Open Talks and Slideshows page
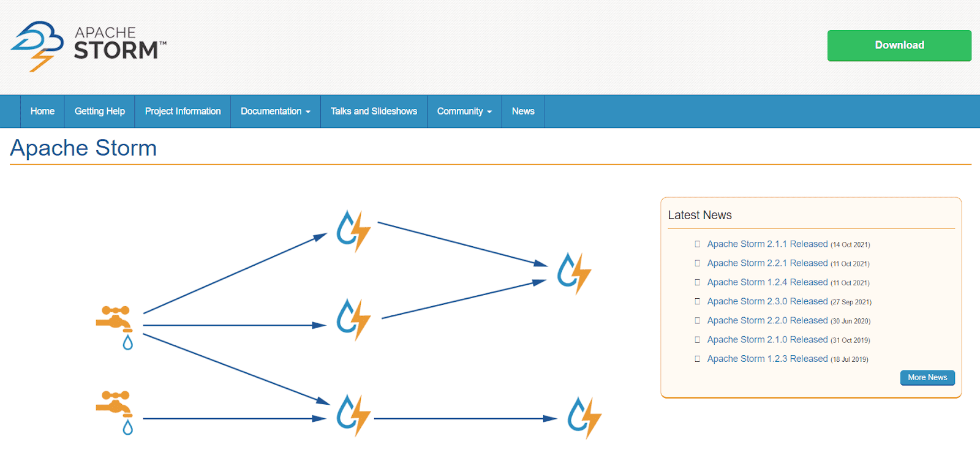Screen dimensions: 980x458 pos(374,111)
